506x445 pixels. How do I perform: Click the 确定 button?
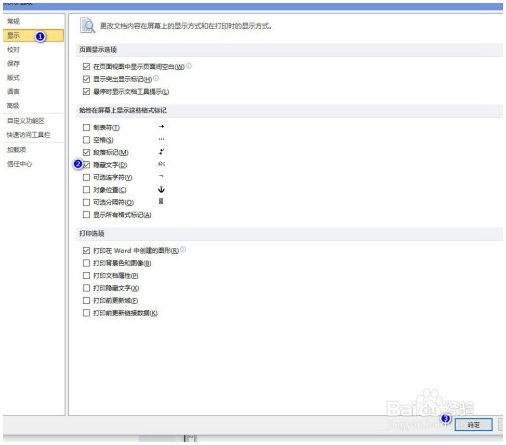[473, 425]
